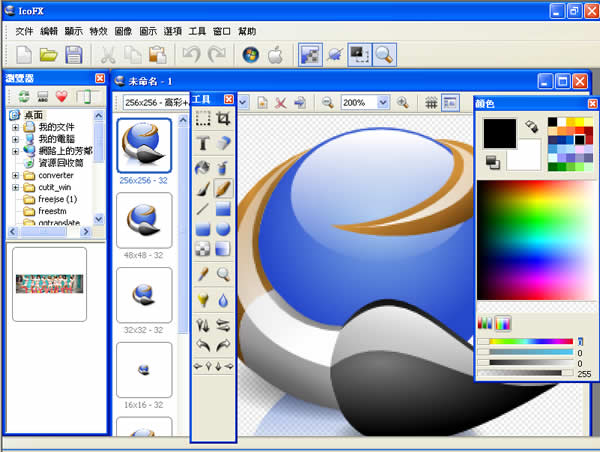The width and height of the screenshot is (600, 452).
Task: Expand the cutit_win folder node
Action: click(15, 187)
